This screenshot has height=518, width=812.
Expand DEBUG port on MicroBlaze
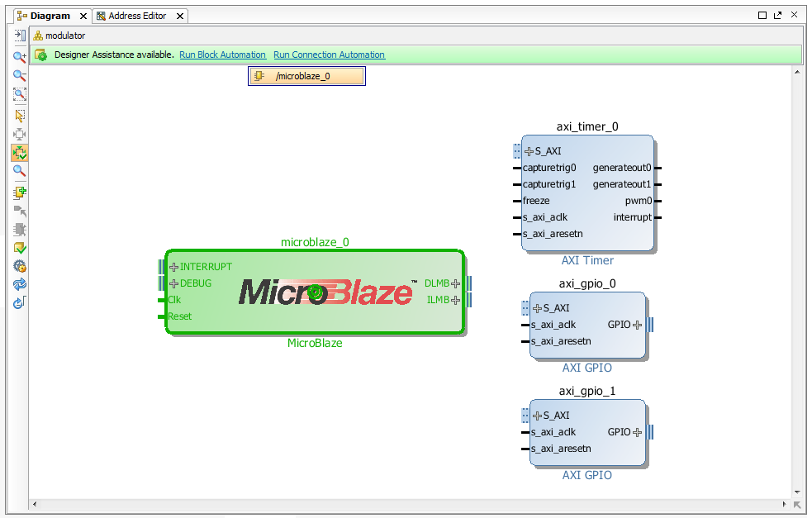tap(174, 284)
